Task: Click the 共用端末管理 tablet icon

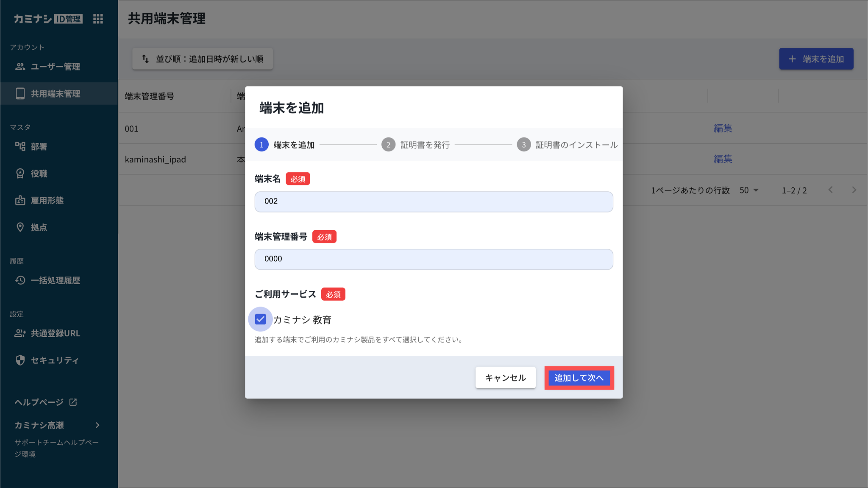Action: 20,94
